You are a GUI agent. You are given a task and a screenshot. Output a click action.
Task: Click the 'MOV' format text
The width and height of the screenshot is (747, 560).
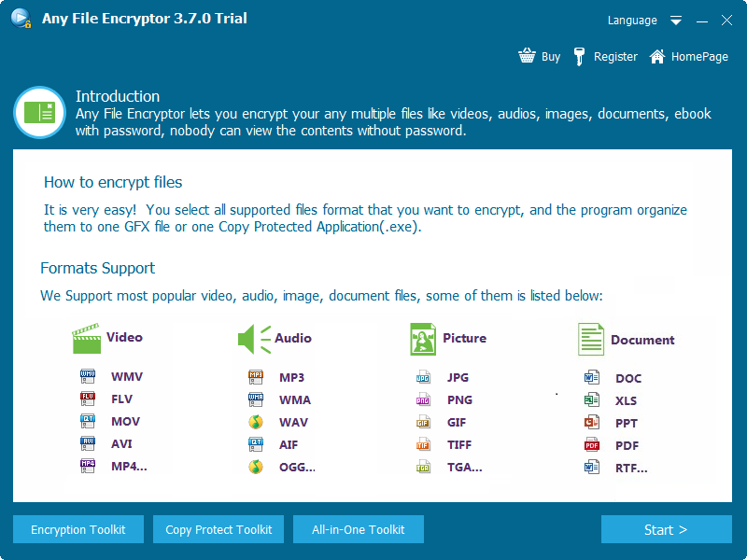126,422
